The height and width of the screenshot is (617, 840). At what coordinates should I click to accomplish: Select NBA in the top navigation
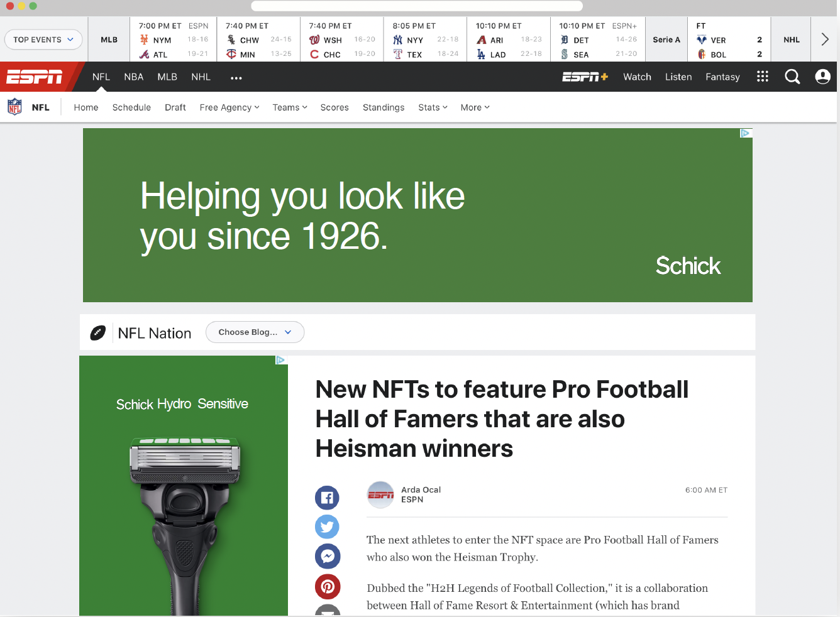[133, 77]
